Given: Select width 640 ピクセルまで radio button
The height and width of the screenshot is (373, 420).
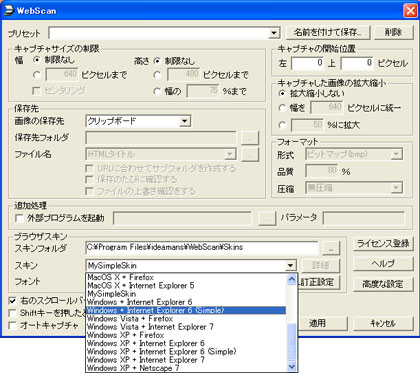Looking at the screenshot, I should (x=37, y=75).
